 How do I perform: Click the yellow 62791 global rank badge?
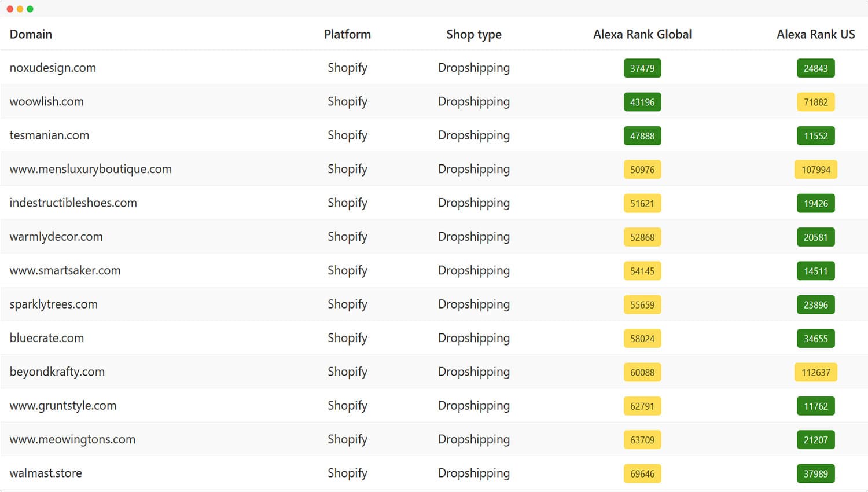[x=642, y=406]
